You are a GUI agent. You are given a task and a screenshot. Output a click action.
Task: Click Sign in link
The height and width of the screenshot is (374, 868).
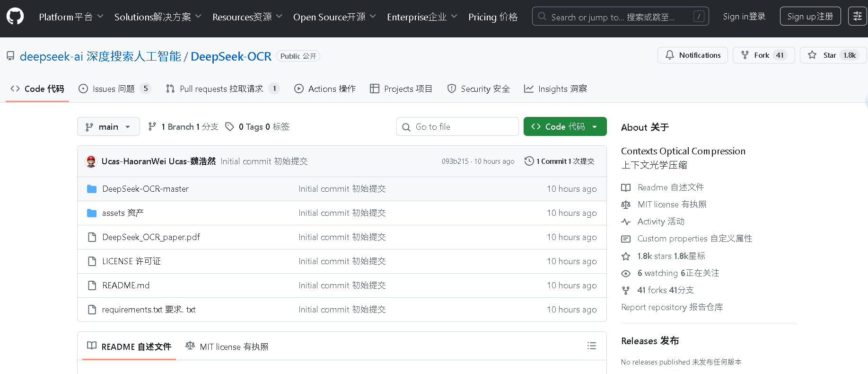click(744, 17)
